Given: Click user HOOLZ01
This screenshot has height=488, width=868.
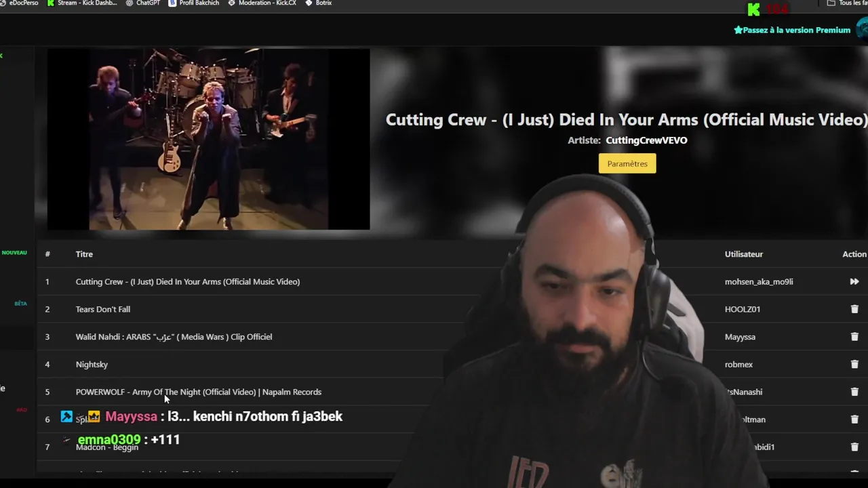Looking at the screenshot, I should (743, 309).
